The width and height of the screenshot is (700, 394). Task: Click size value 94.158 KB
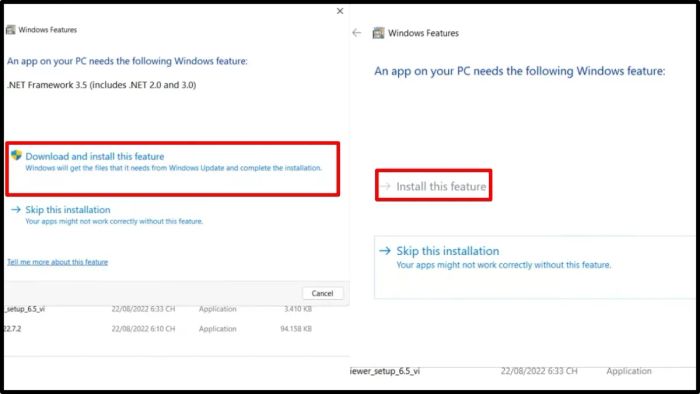[296, 329]
